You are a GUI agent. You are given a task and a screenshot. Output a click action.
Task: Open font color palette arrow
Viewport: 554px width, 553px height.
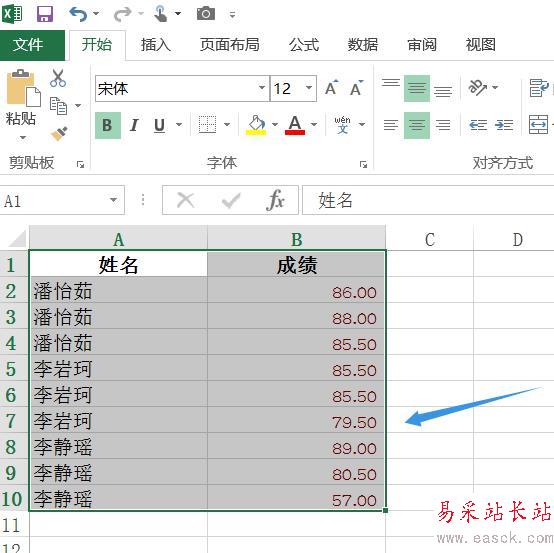pos(314,124)
